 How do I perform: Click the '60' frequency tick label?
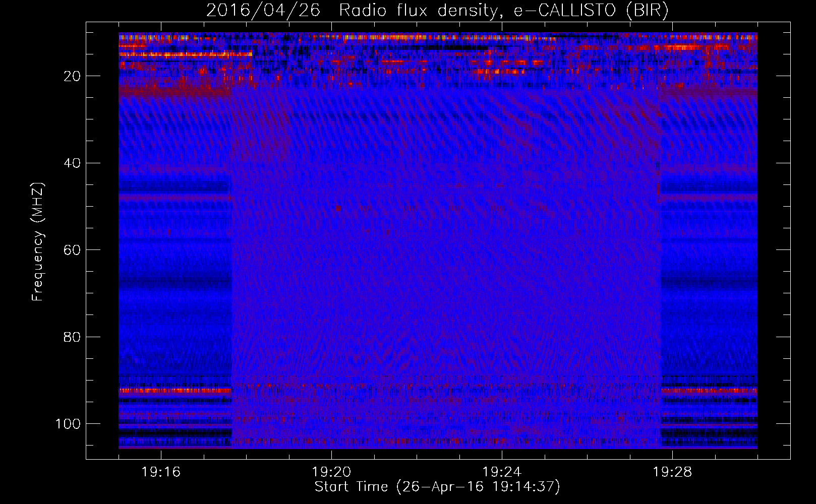73,250
